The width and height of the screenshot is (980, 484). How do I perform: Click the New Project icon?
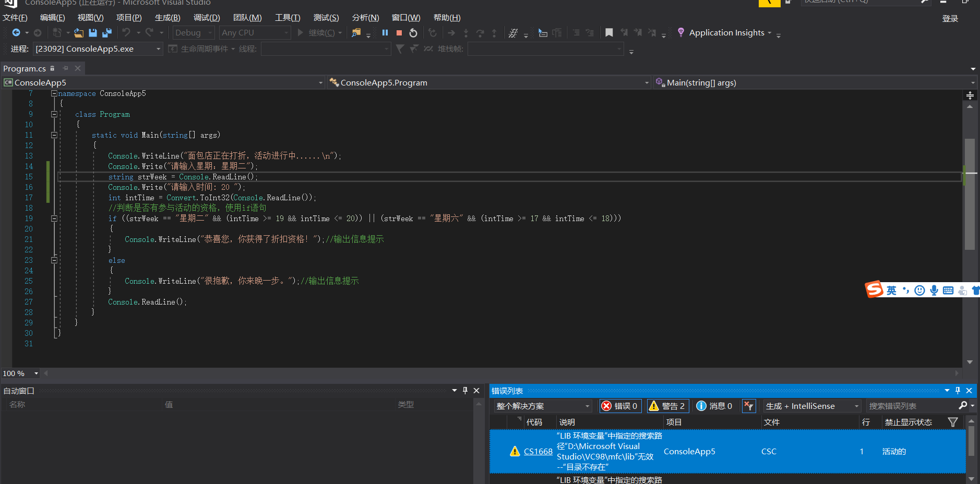click(x=57, y=33)
